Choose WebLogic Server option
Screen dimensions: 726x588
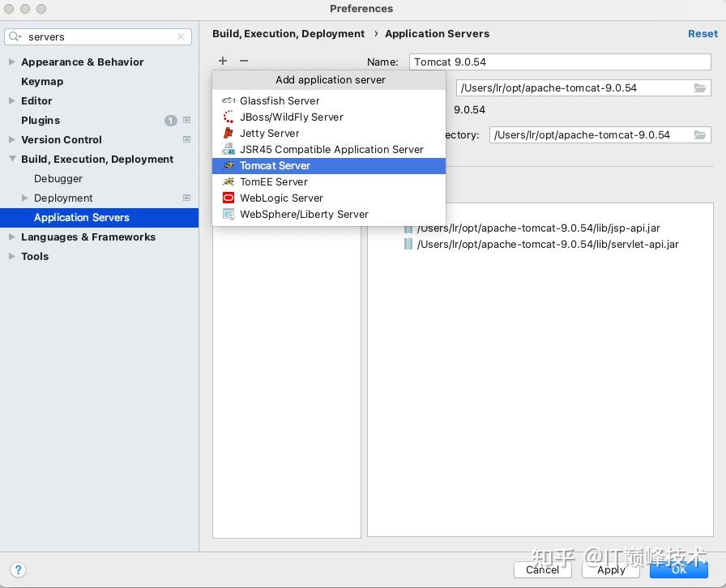(x=329, y=198)
